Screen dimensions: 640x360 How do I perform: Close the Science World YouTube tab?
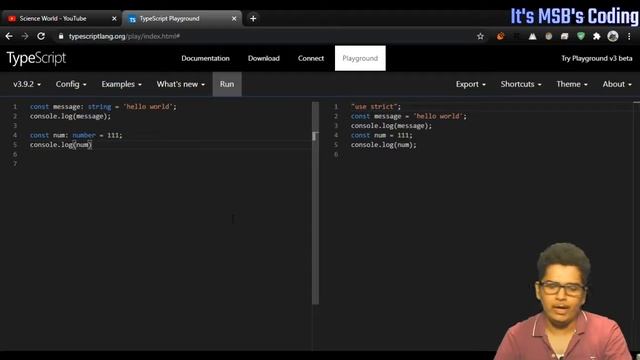[x=114, y=19]
